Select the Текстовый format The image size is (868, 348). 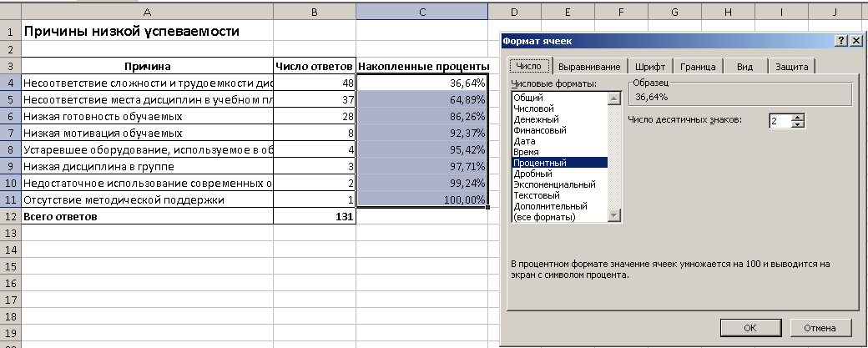point(560,195)
